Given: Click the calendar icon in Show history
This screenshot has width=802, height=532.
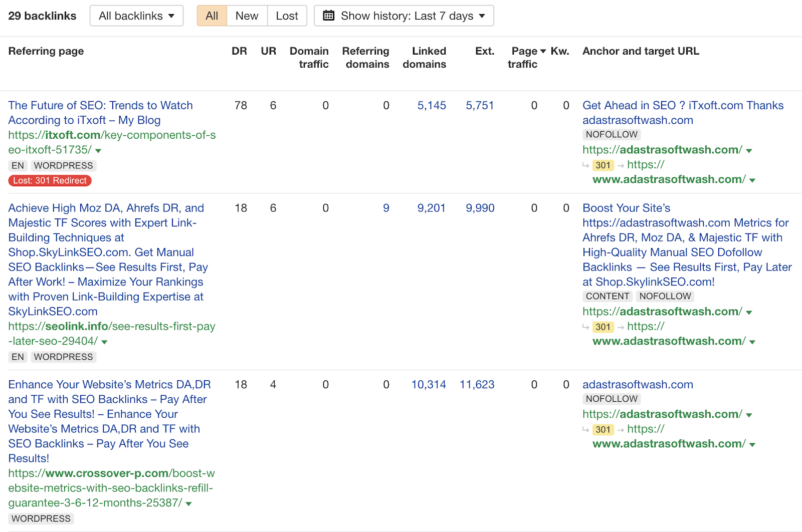Looking at the screenshot, I should point(329,16).
